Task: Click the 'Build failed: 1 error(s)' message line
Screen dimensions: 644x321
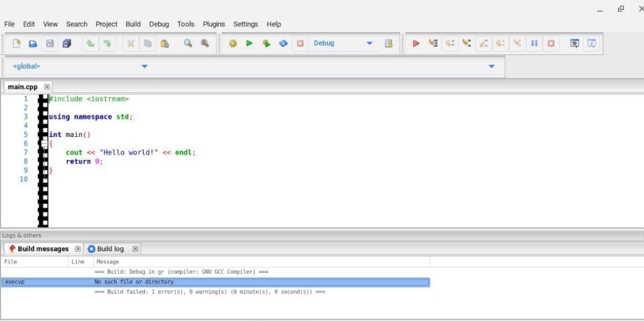Action: pos(210,292)
